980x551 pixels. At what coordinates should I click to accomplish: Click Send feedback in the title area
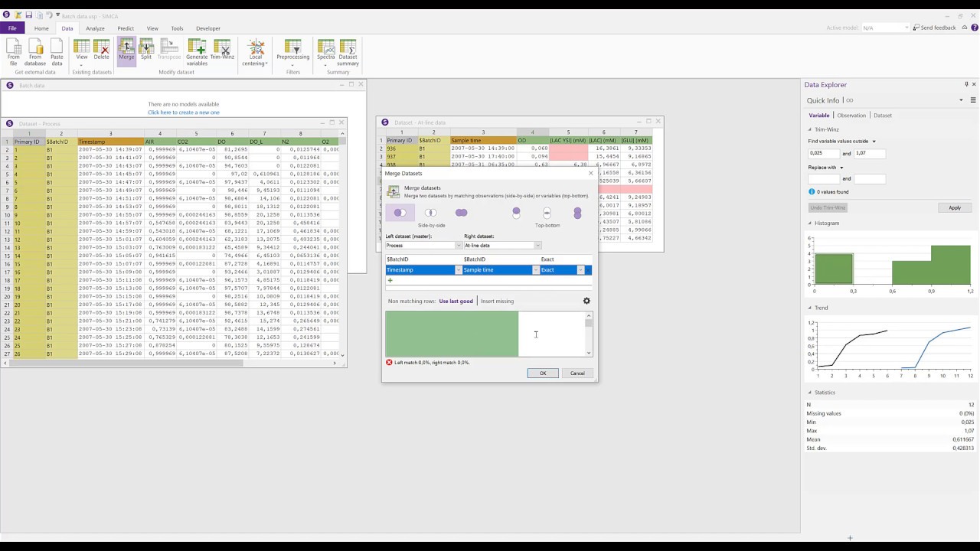coord(935,28)
